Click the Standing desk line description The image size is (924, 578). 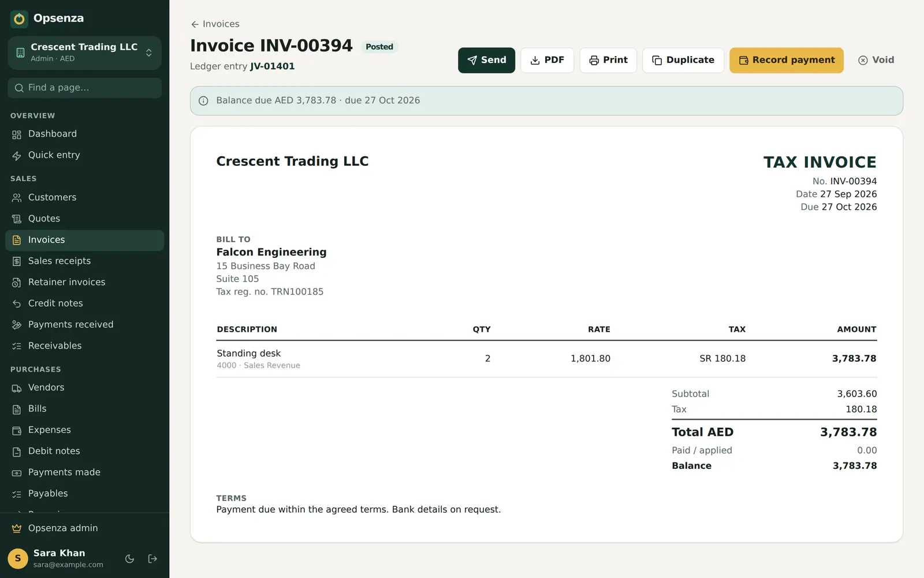[x=249, y=353]
